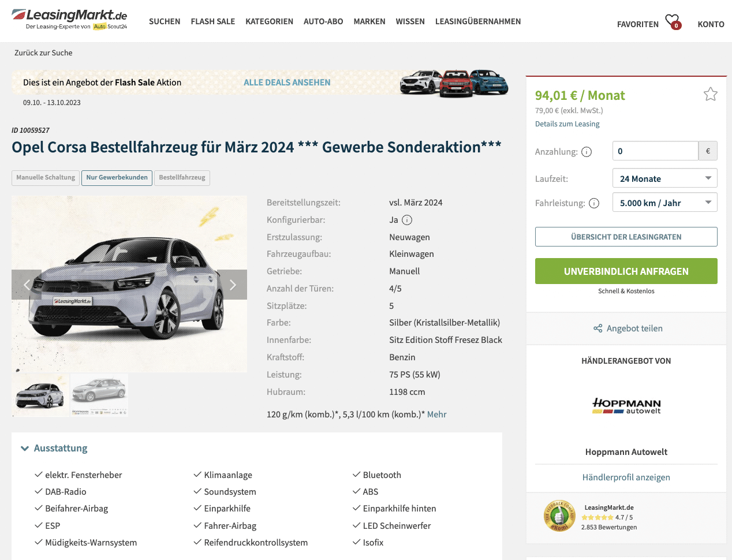Click the FAVORITEN label

tap(638, 24)
